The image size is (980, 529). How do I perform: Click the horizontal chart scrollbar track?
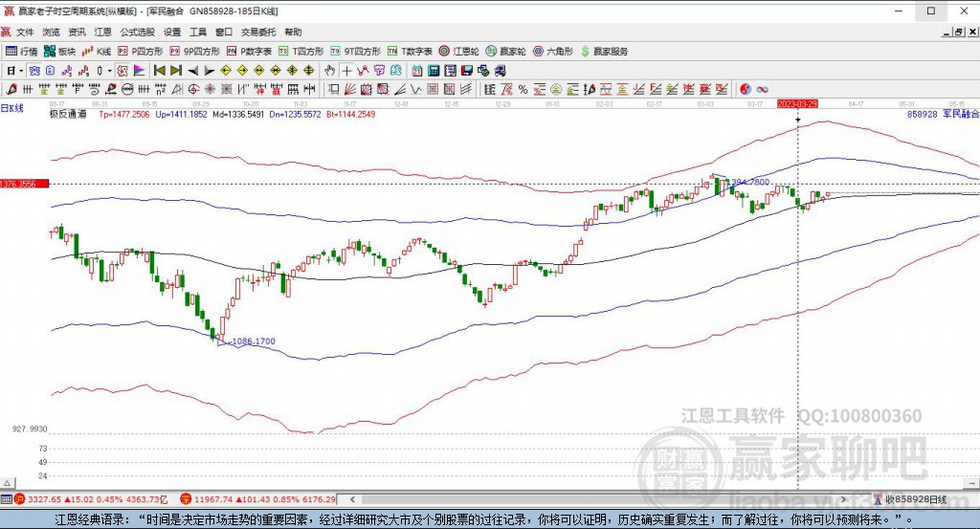click(598, 499)
